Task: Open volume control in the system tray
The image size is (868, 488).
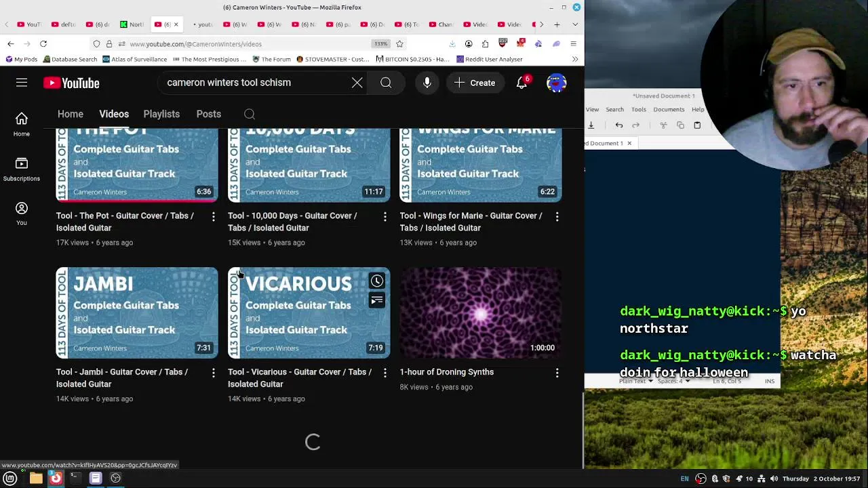Action: tap(774, 479)
